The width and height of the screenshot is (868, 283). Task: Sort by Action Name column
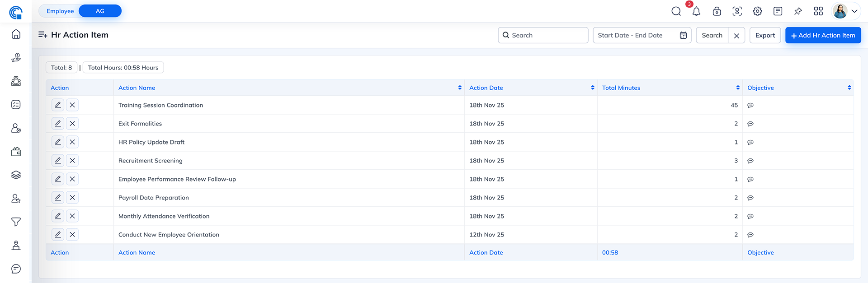point(460,88)
